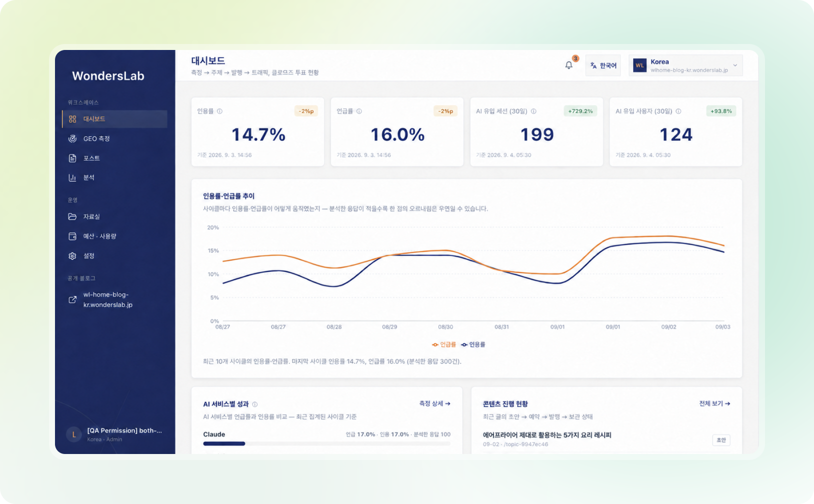Click the [QA Permission] both-... account name
The height and width of the screenshot is (504, 814).
124,430
